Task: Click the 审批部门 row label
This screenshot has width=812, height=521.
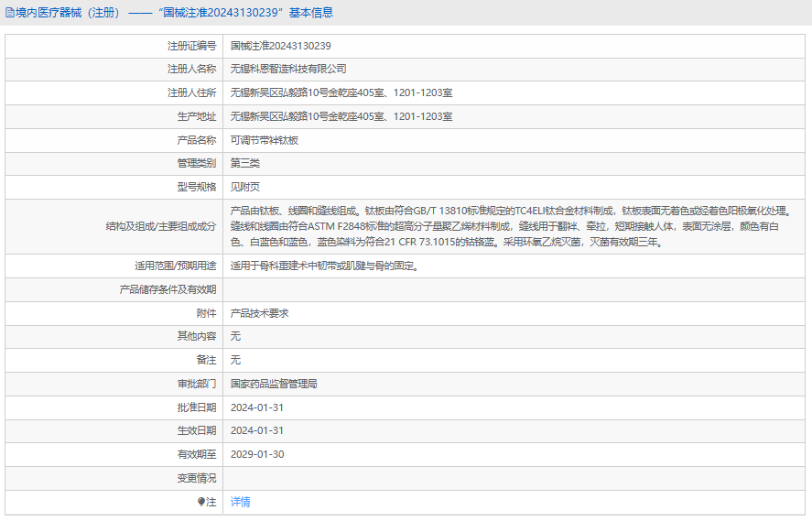Action: [197, 384]
